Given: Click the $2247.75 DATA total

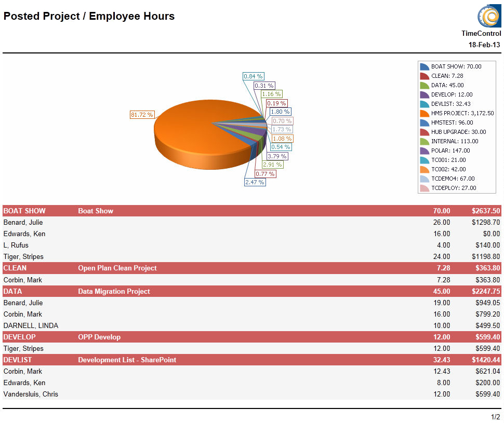Looking at the screenshot, I should [486, 291].
